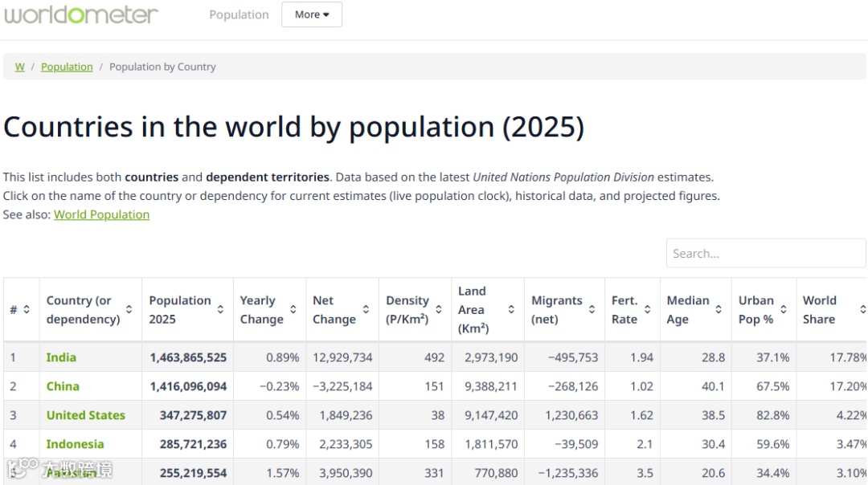This screenshot has height=485, width=868.
Task: Open India country page
Action: tap(61, 357)
